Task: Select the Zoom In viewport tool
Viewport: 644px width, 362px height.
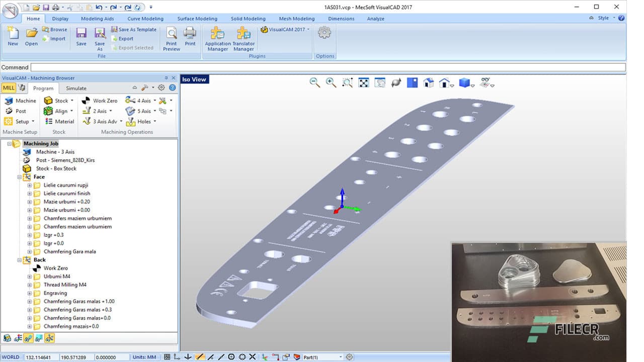Action: pyautogui.click(x=331, y=82)
